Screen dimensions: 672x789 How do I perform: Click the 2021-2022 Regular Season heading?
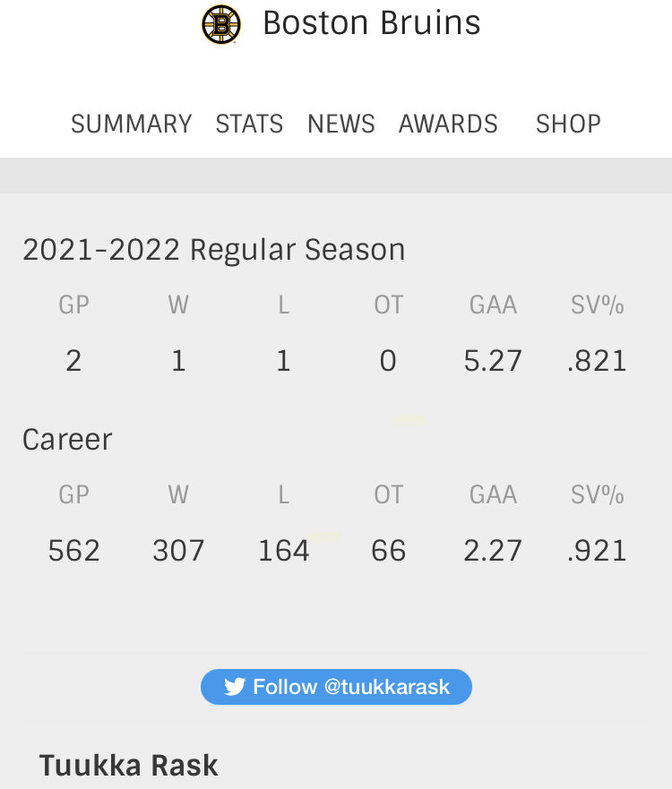coord(214,250)
